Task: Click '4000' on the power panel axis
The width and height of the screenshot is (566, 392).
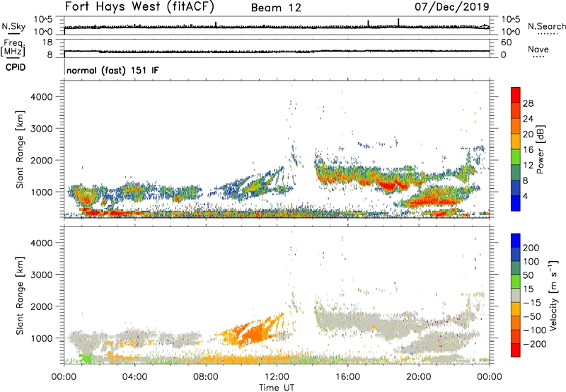Action: (41, 97)
